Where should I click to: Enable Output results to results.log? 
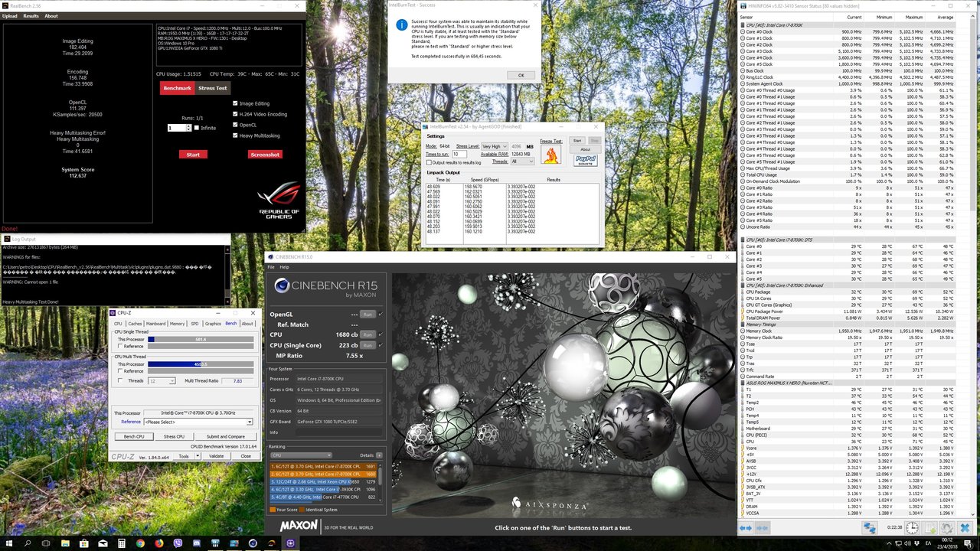coord(429,162)
